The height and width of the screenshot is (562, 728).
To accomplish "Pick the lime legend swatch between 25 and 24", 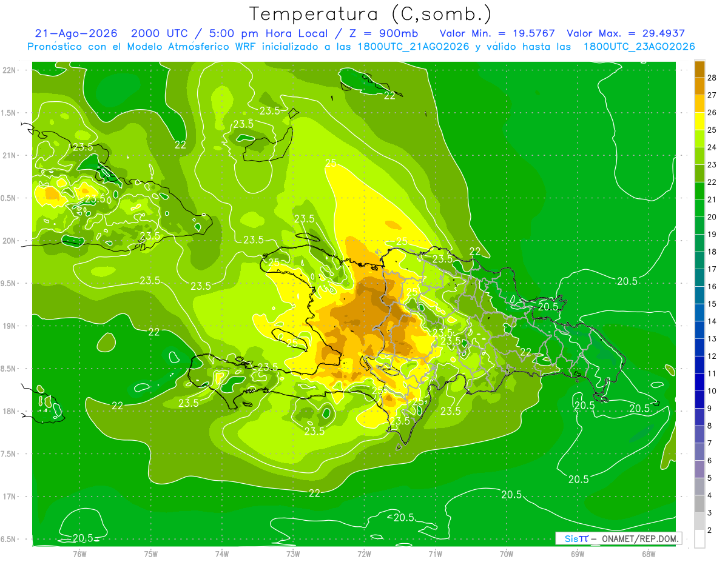I will pyautogui.click(x=699, y=138).
